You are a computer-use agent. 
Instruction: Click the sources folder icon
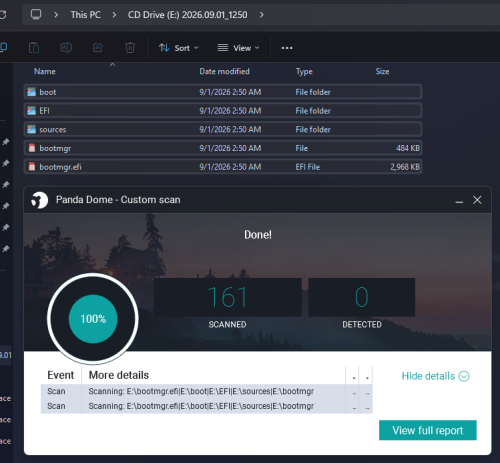pyautogui.click(x=31, y=129)
